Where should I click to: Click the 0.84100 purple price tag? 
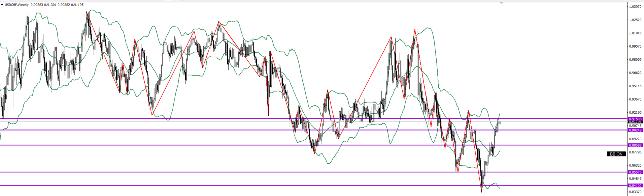(635, 186)
